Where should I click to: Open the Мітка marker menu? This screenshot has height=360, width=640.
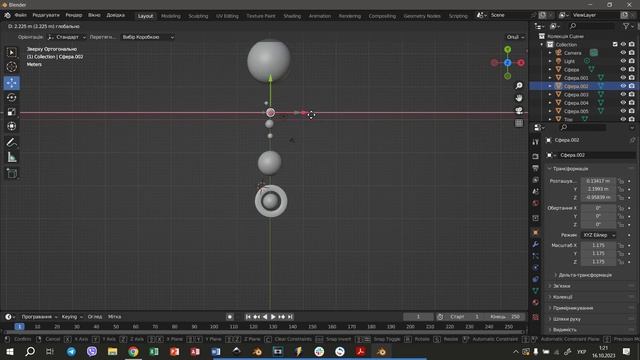point(115,317)
